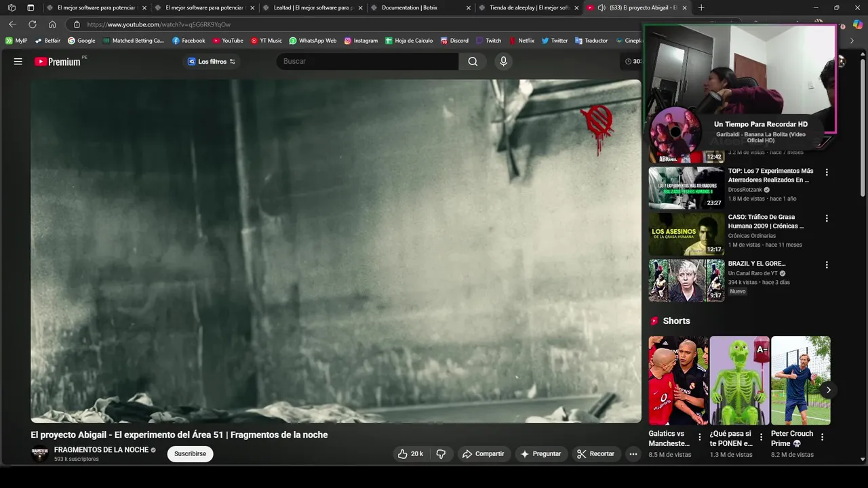Open the Crónicas Ordinarias channel link
This screenshot has width=868, height=488.
click(752, 236)
